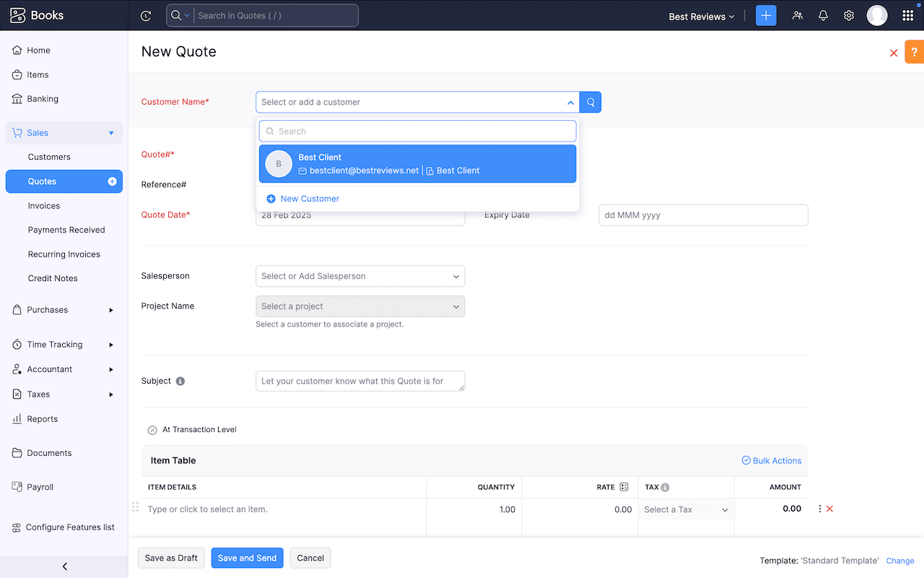Image resolution: width=924 pixels, height=578 pixels.
Task: Click the red delete row icon
Action: click(x=829, y=509)
